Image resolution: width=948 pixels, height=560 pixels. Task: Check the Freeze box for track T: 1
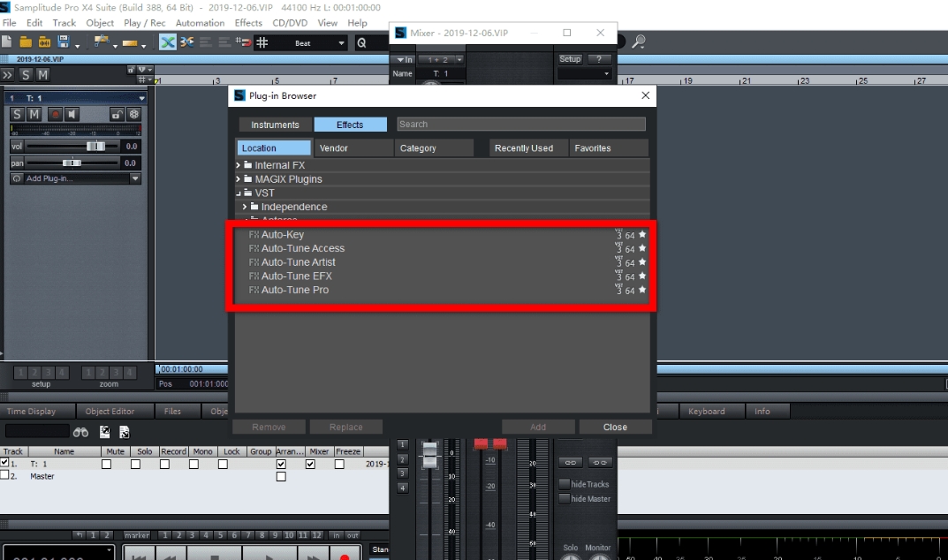[339, 464]
